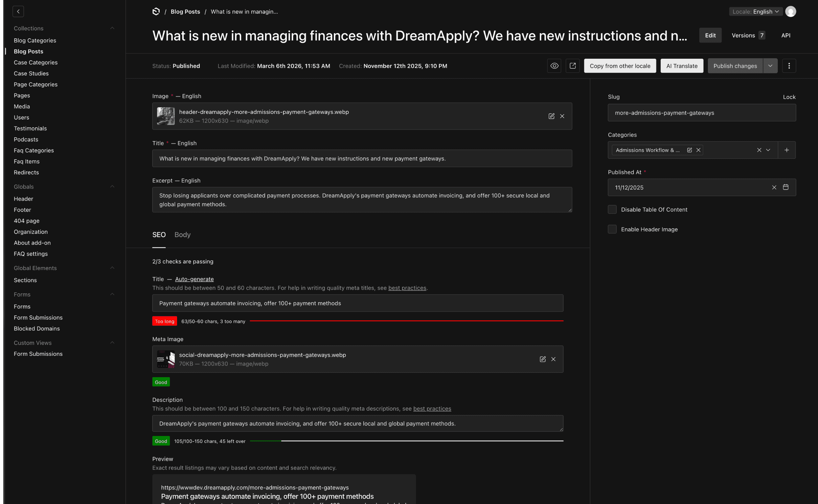818x504 pixels.
Task: Open Form Submissions under Custom Views
Action: pyautogui.click(x=38, y=354)
